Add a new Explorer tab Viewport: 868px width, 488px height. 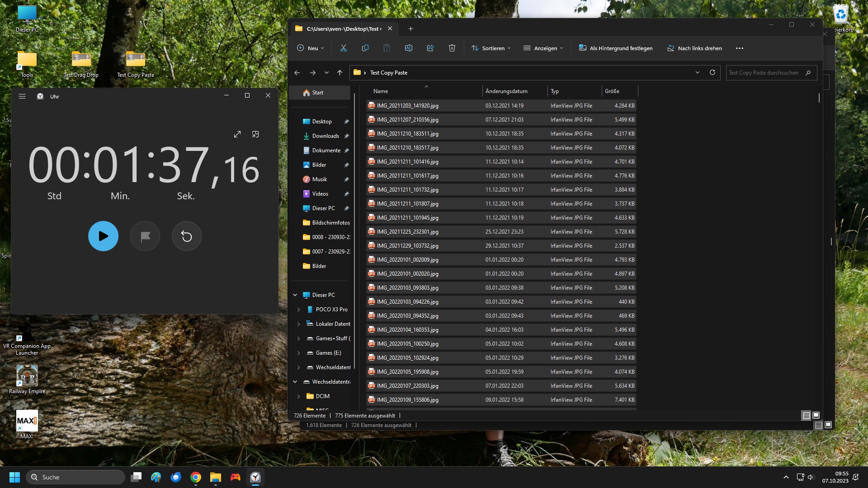click(x=410, y=29)
